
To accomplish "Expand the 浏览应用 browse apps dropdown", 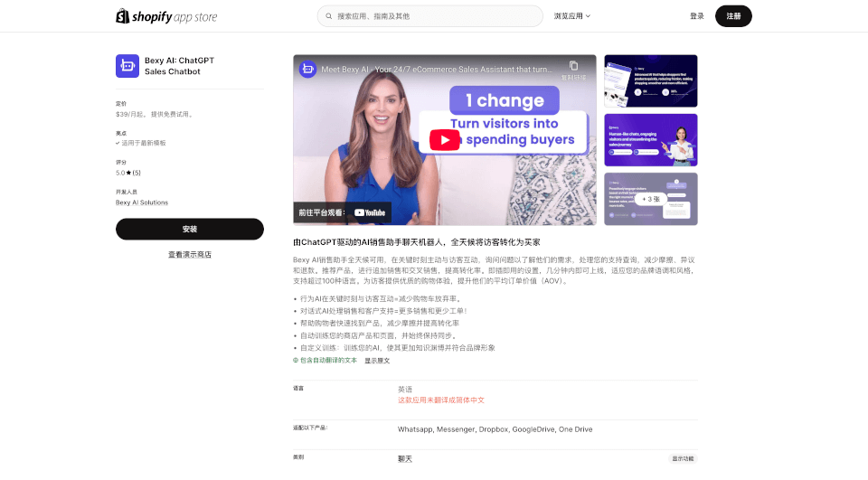I will [x=571, y=16].
